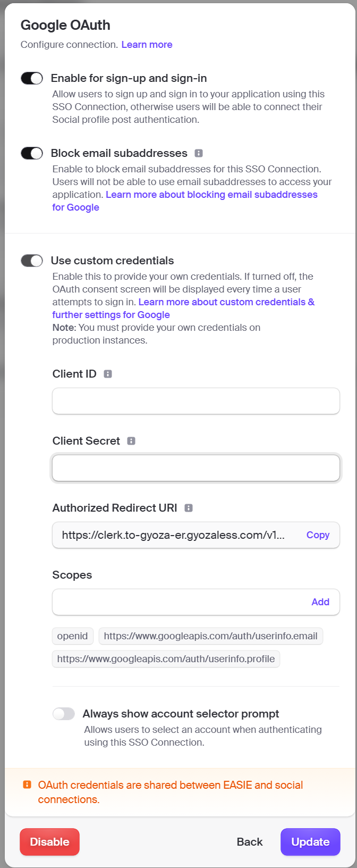Click info icon next to Client ID

pos(108,374)
